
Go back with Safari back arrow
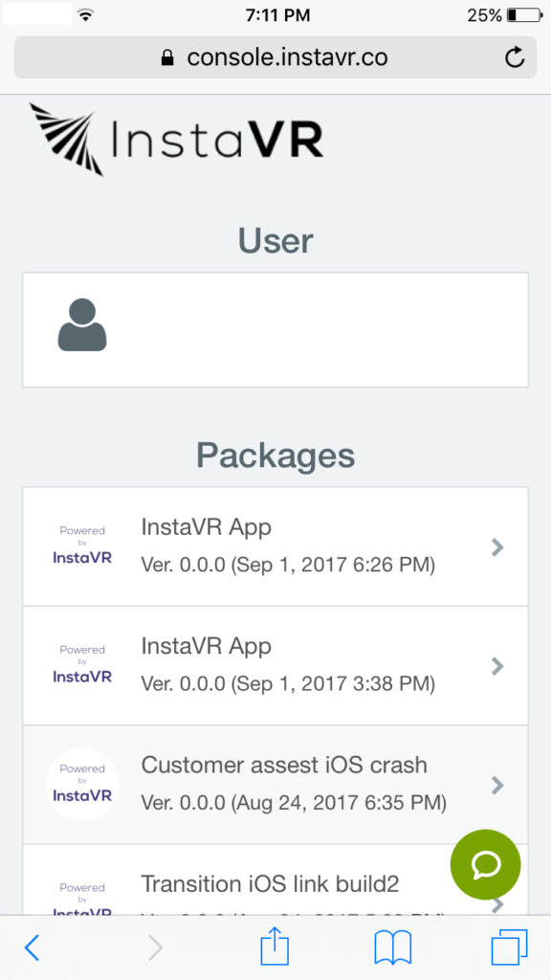(x=32, y=948)
